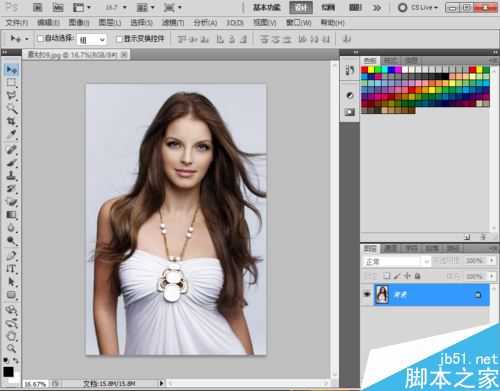Open the layer fill slider arrow
This screenshot has height=391, width=500.
click(492, 276)
